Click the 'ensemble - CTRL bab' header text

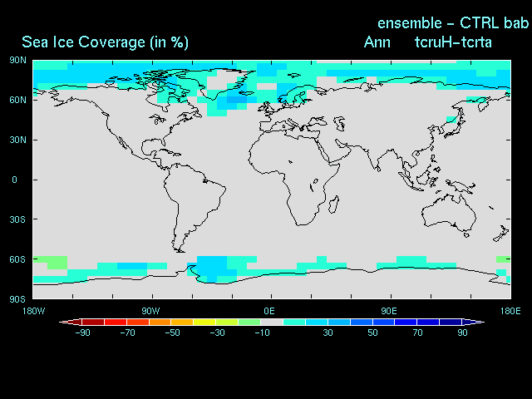[x=453, y=22]
